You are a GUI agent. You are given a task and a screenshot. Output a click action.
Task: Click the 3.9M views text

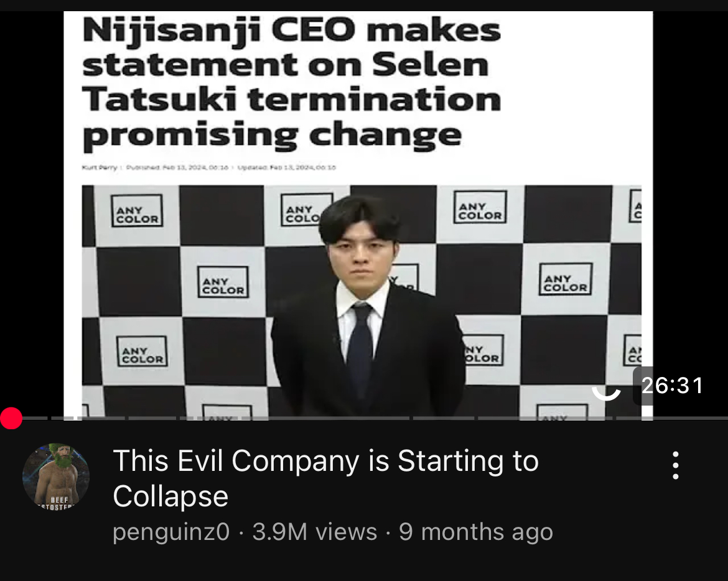(314, 532)
